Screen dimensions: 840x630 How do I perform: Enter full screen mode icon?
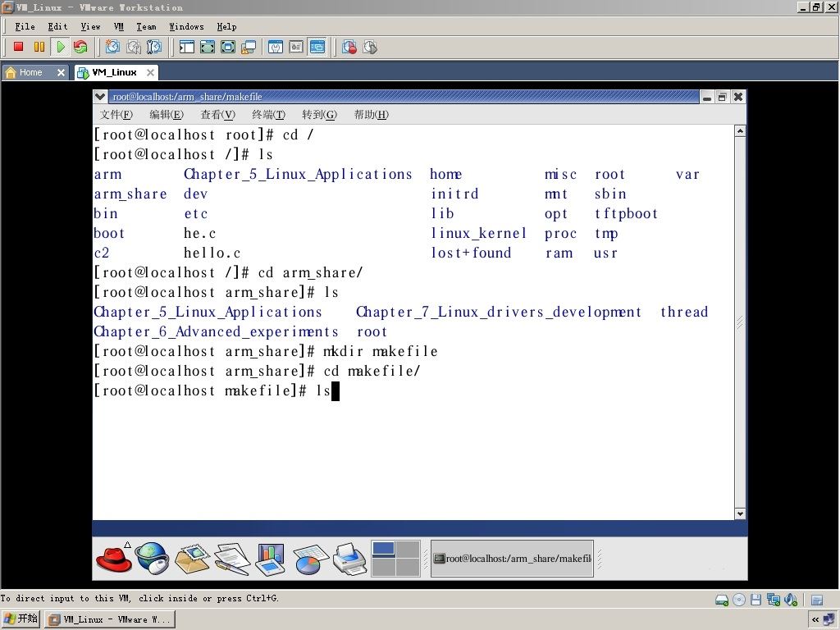228,47
